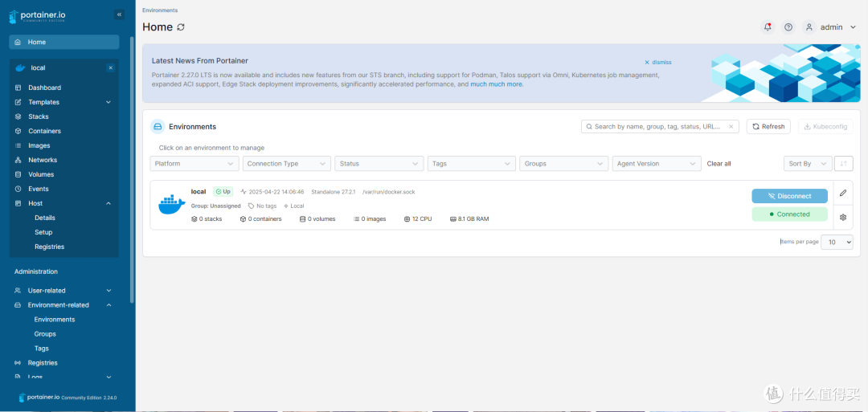The width and height of the screenshot is (868, 412).
Task: Click the 0 volumes count
Action: (x=317, y=219)
